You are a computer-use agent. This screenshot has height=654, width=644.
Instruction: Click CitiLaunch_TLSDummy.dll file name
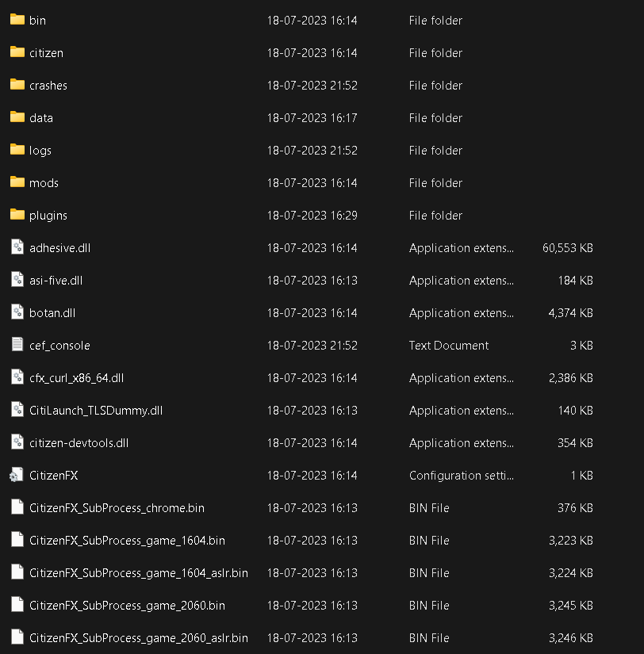(x=96, y=411)
